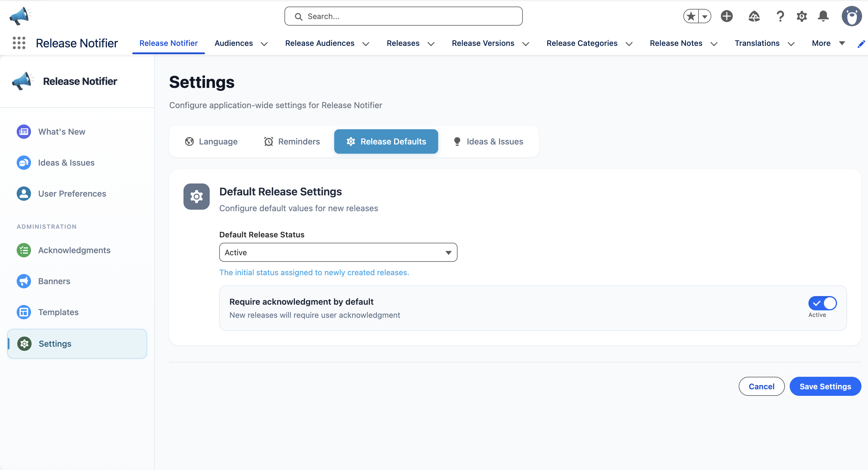Viewport: 868px width, 470px height.
Task: Click the Banners megaphone icon
Action: click(24, 281)
